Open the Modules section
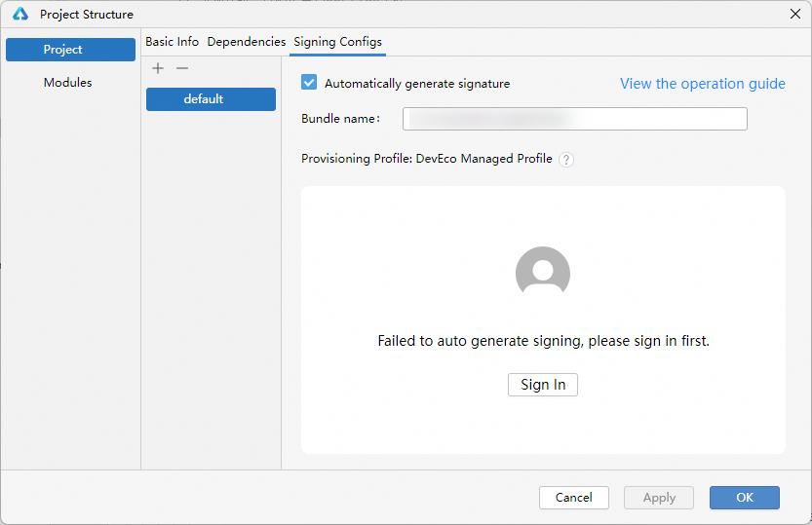 pos(68,83)
